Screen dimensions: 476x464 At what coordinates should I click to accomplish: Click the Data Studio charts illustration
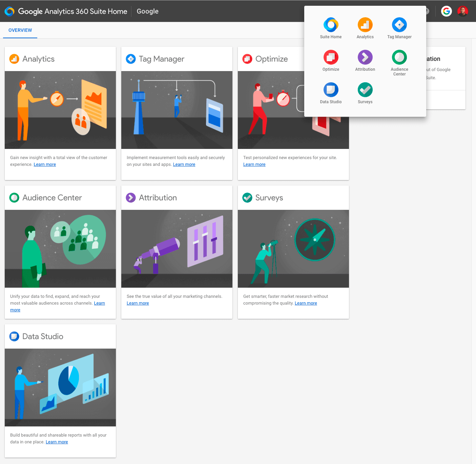point(60,388)
